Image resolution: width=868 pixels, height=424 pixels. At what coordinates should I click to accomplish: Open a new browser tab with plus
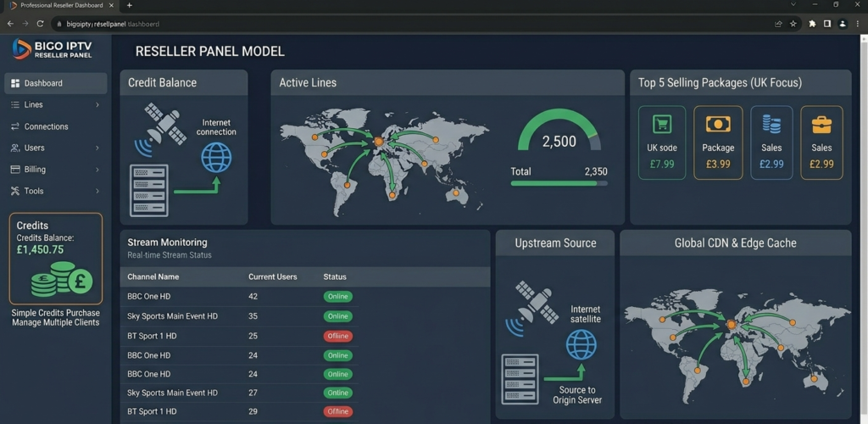tap(130, 5)
